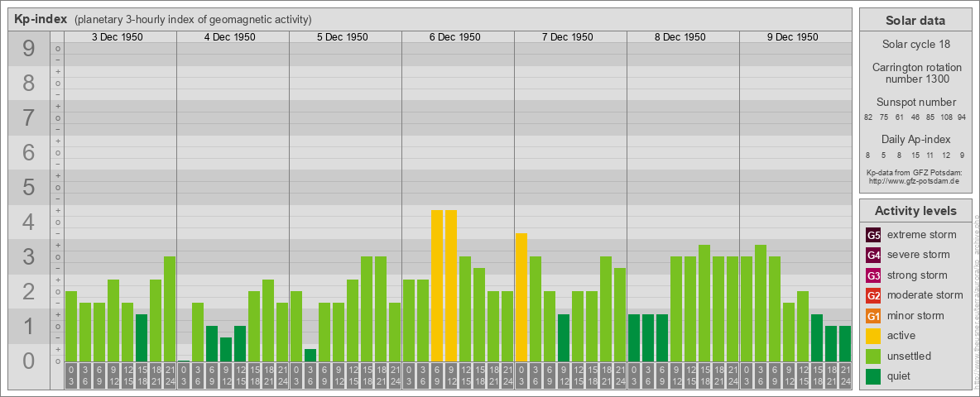This screenshot has height=397, width=980.
Task: Click the Kp-index title text
Action: [x=41, y=19]
